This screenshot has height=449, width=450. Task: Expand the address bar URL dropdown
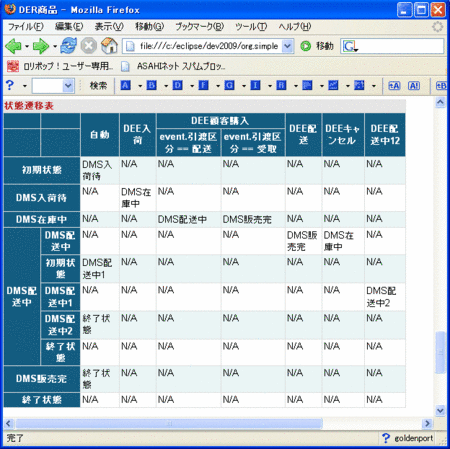287,46
